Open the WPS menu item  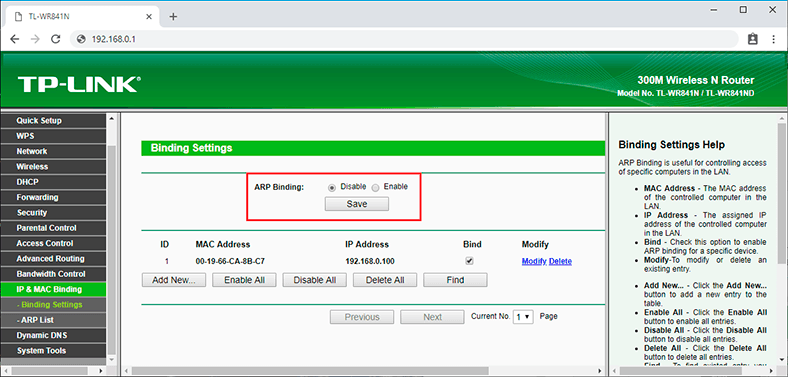pyautogui.click(x=53, y=136)
